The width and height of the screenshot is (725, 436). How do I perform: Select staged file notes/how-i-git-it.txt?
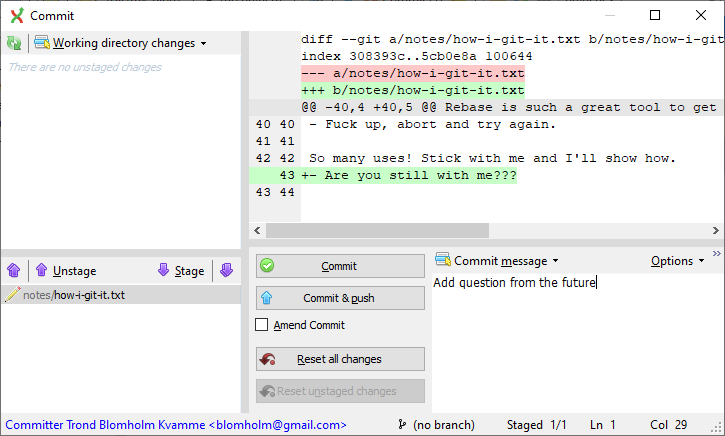121,295
